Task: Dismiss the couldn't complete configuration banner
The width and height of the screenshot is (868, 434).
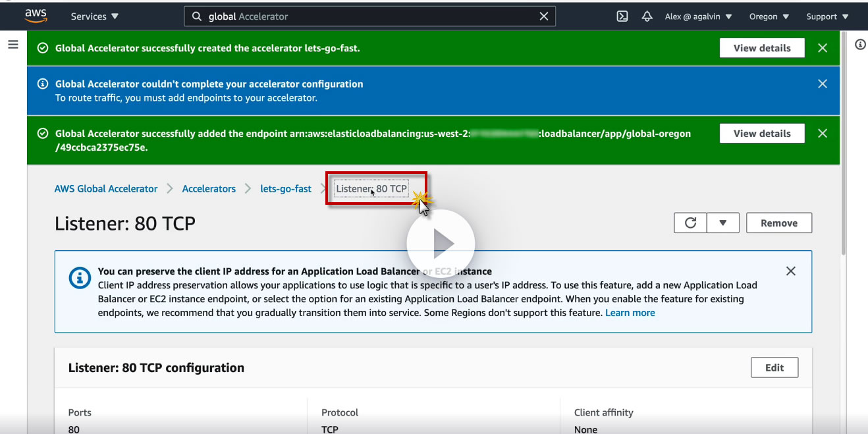Action: point(823,84)
